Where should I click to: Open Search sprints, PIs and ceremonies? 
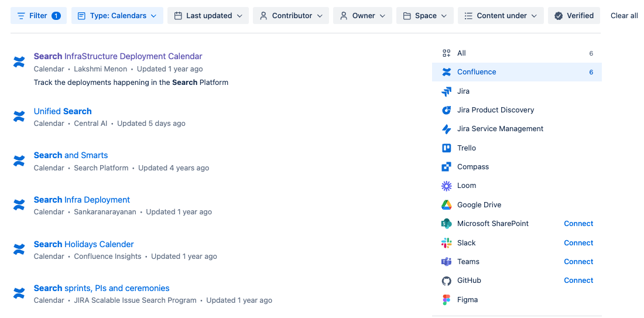pos(101,288)
